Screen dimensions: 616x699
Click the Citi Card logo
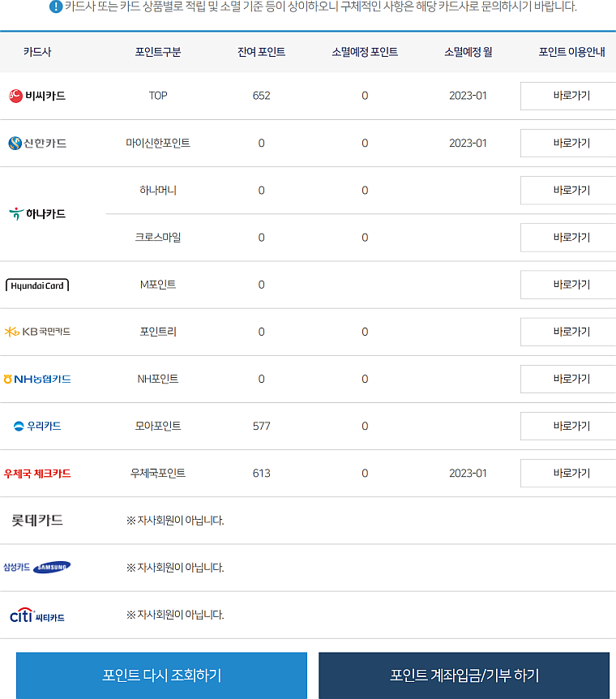point(37,615)
